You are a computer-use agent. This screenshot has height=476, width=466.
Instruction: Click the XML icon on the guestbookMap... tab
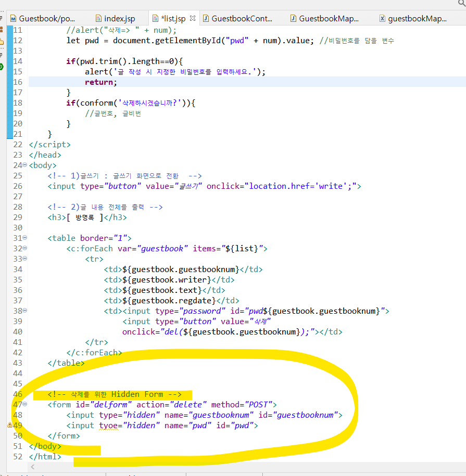(x=383, y=19)
